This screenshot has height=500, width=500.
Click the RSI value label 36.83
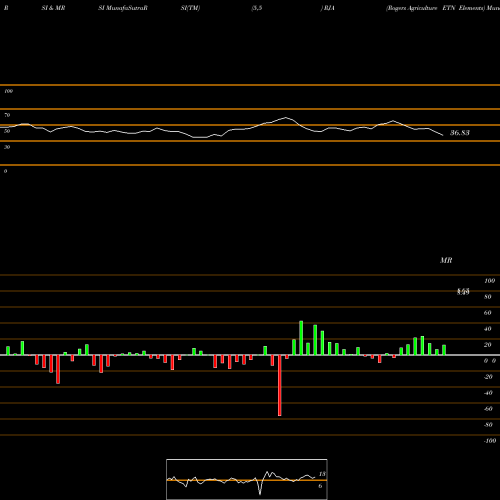[460, 133]
